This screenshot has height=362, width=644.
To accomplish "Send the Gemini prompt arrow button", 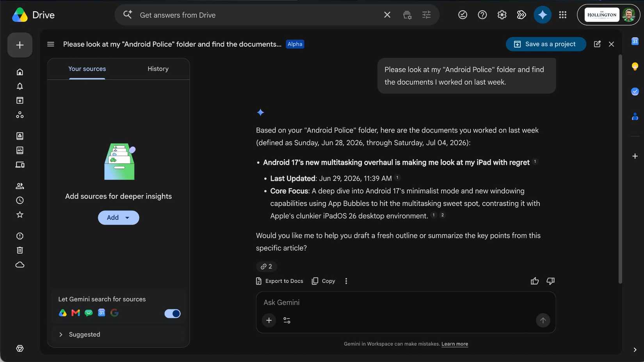I will click(543, 320).
